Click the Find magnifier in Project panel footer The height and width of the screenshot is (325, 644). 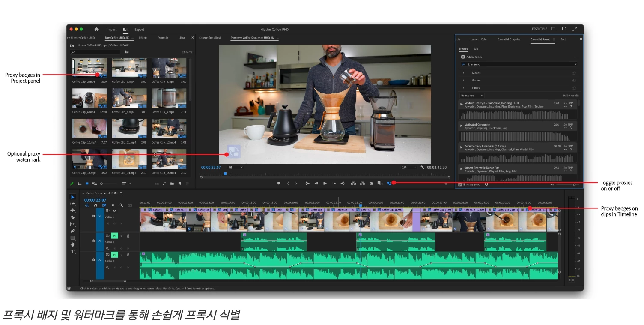[x=164, y=184]
